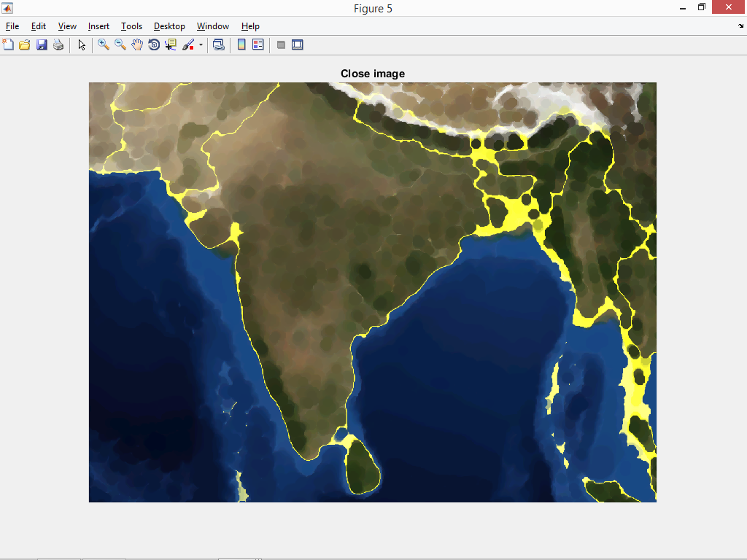747x560 pixels.
Task: Toggle the Pan hand tool
Action: [137, 44]
